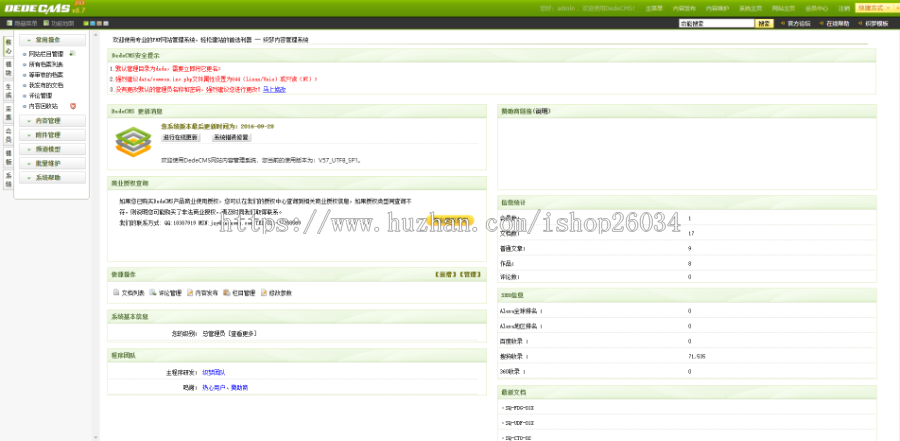Open the 官方论坛 link
The width and height of the screenshot is (900, 441).
[799, 24]
